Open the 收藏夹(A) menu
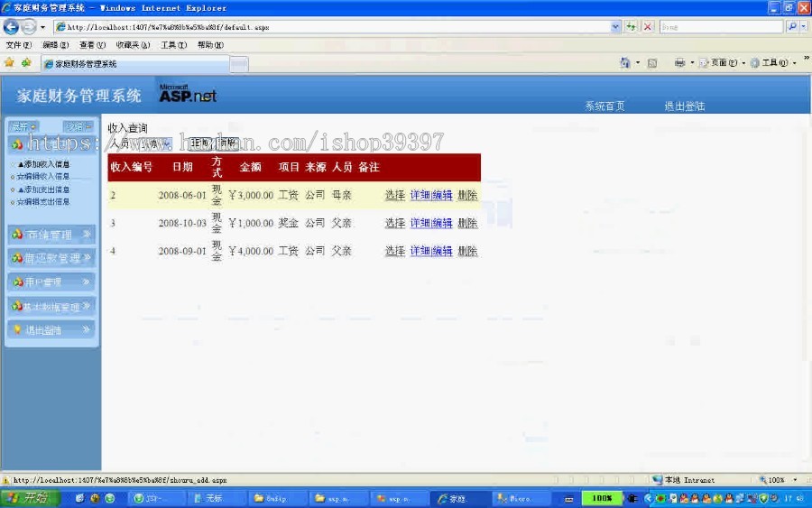This screenshot has width=812, height=508. tap(133, 45)
